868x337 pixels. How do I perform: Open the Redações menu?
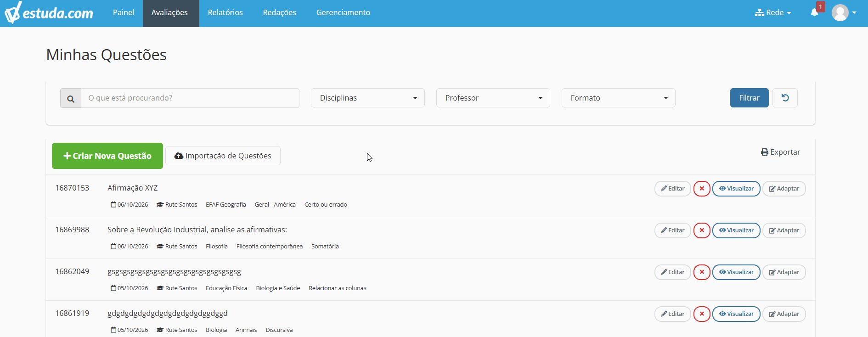pyautogui.click(x=280, y=13)
